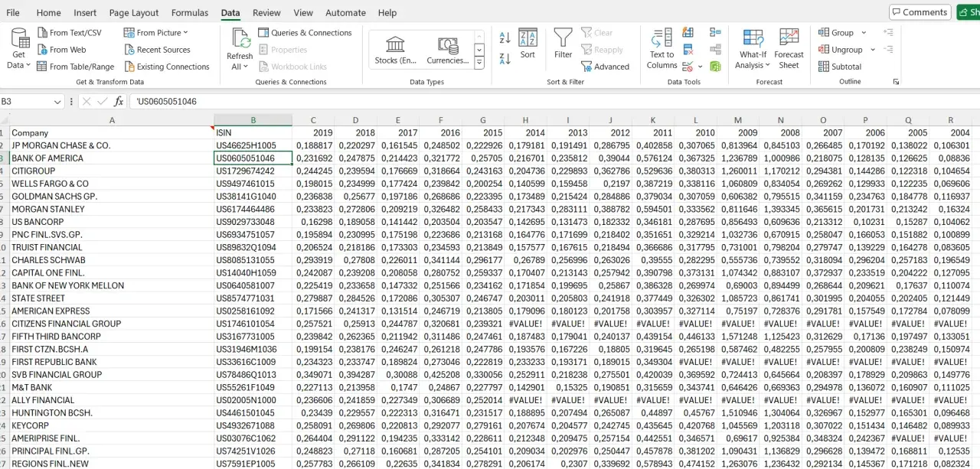
Task: Create a Forecast Sheet
Action: 789,49
